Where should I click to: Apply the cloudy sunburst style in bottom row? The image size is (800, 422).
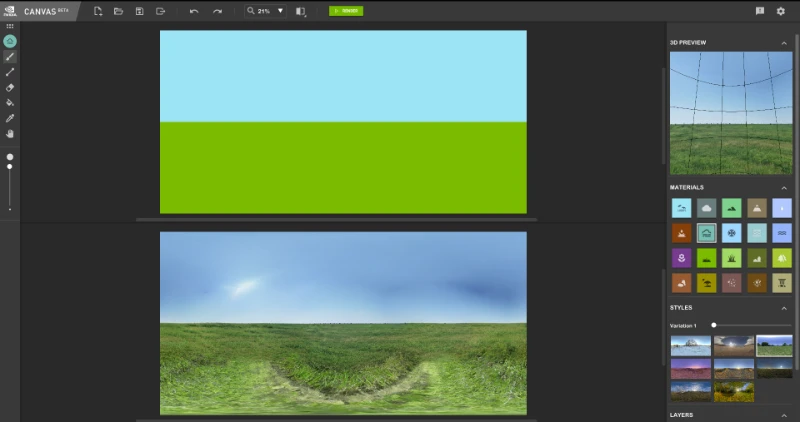[x=690, y=392]
